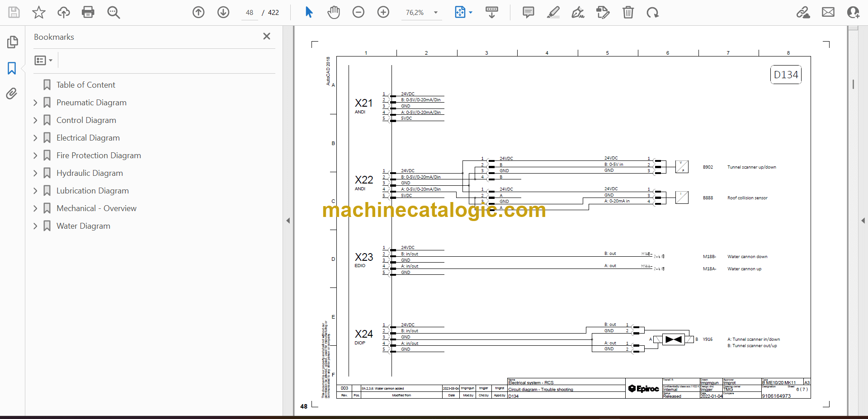Jump to Water Diagram bookmark
The width and height of the screenshot is (868, 419).
click(83, 226)
